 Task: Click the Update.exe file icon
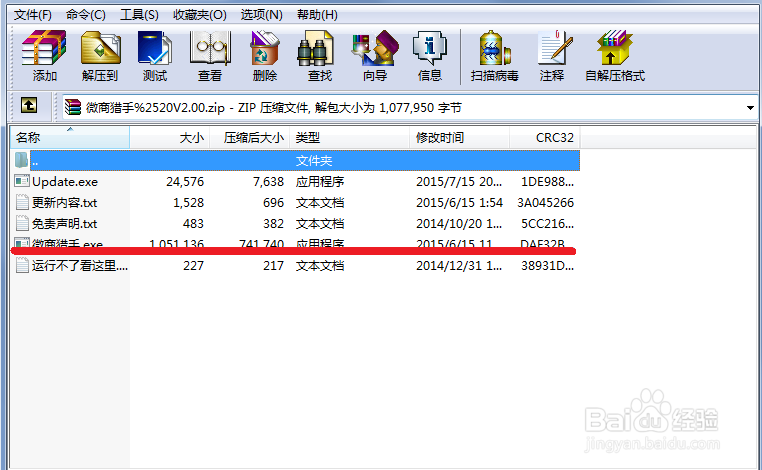click(22, 181)
